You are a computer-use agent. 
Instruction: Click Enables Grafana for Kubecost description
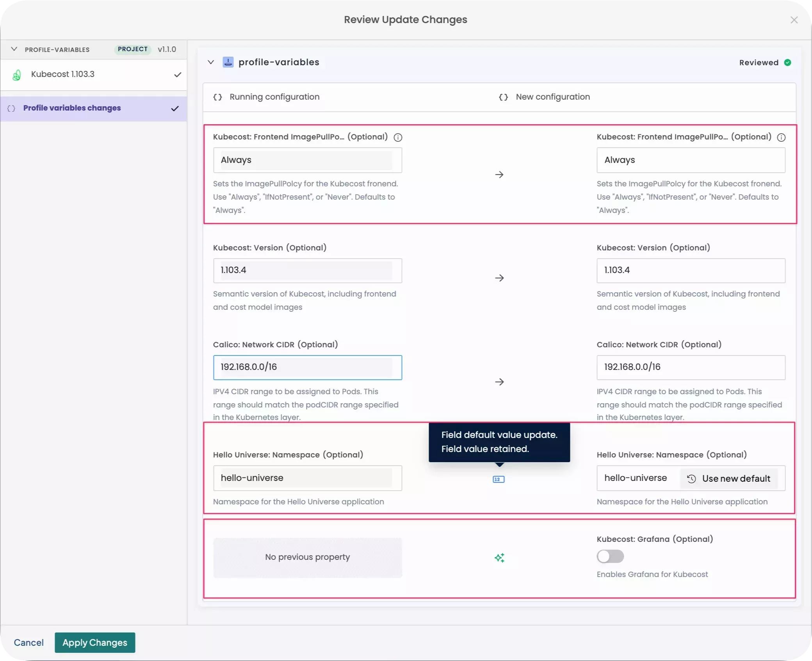[x=652, y=574]
